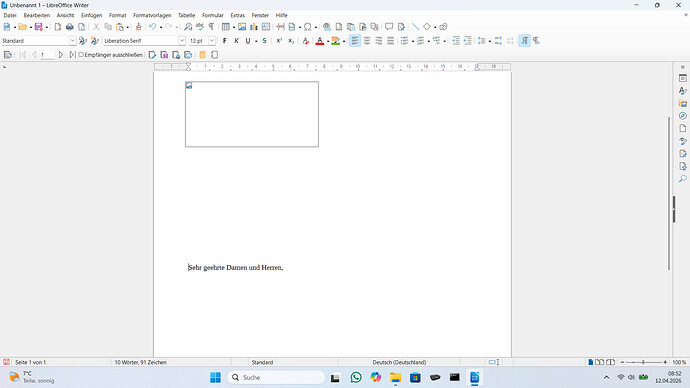This screenshot has height=388, width=690.
Task: Click the empty image frame in document
Action: (x=252, y=114)
